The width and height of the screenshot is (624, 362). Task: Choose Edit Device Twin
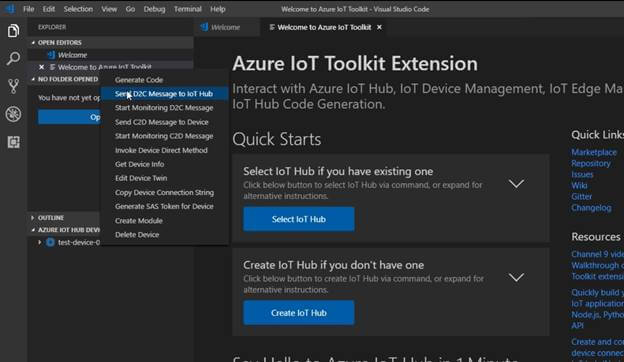point(164,178)
